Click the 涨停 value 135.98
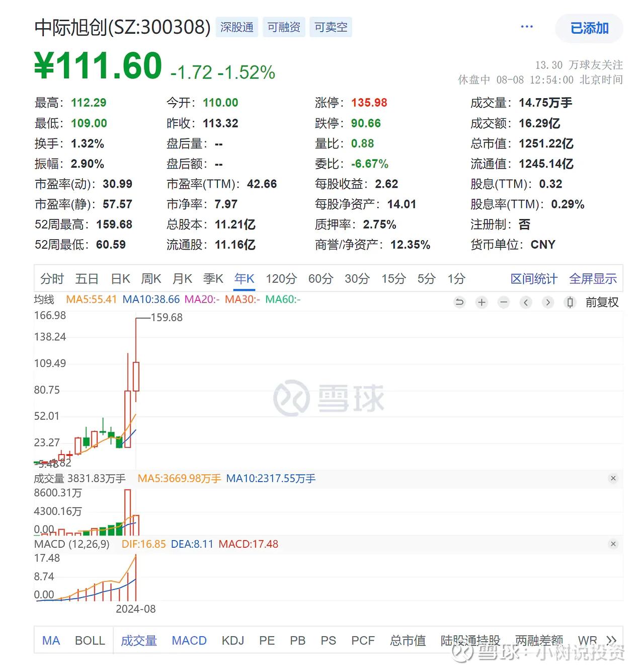Viewport: 644px width, 672px height. [x=369, y=103]
